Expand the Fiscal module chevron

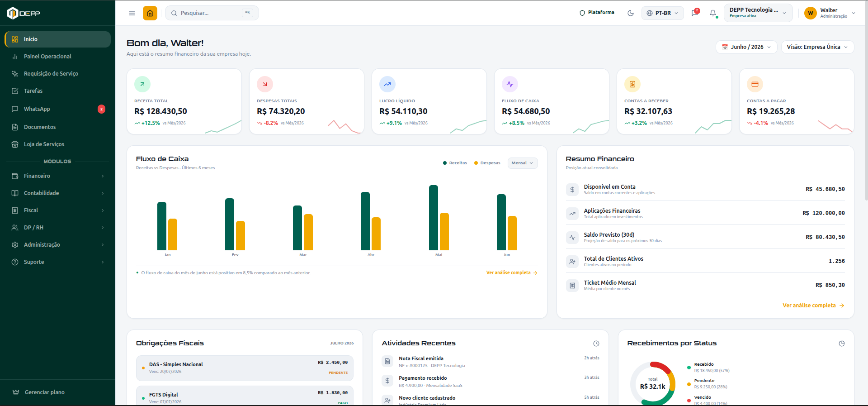[103, 210]
